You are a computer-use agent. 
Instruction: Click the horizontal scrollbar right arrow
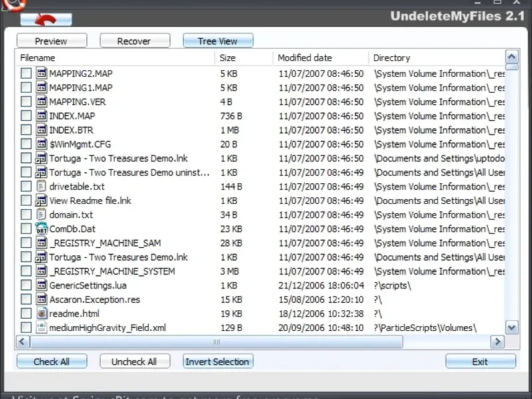[x=497, y=342]
